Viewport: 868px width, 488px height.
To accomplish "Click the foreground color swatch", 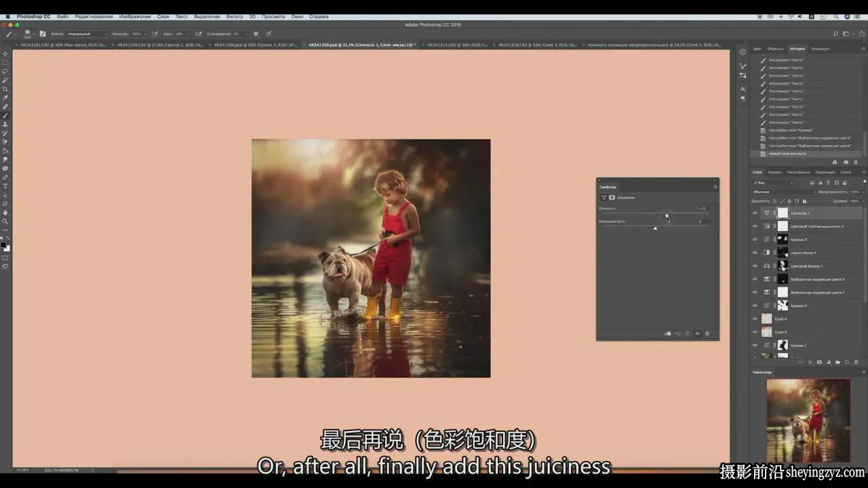I will click(3, 245).
